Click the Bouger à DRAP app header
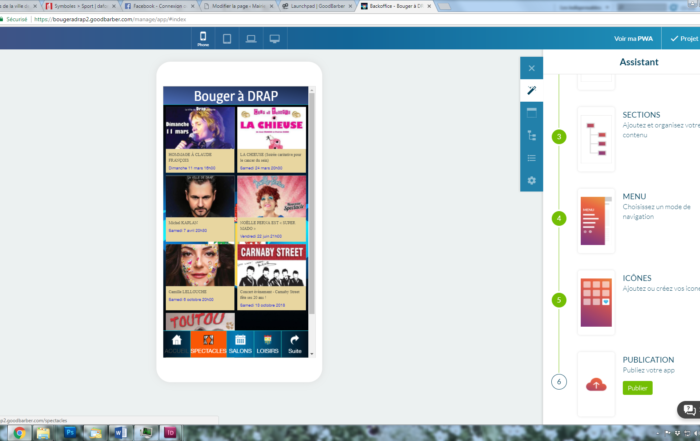Image resolution: width=700 pixels, height=441 pixels. 236,96
